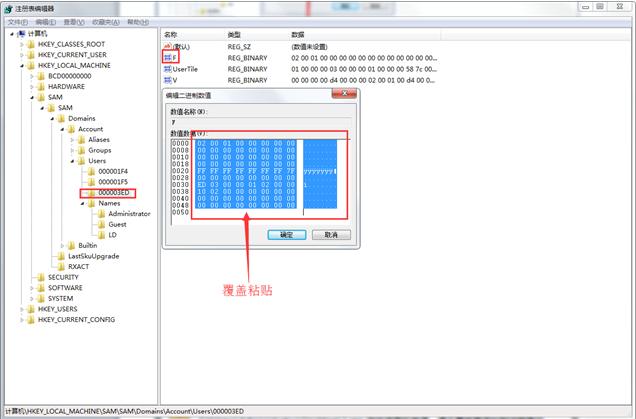Select the HKEY_LOCAL_MACHINE folder icon
Screen dimensions: 636x419
pos(31,65)
